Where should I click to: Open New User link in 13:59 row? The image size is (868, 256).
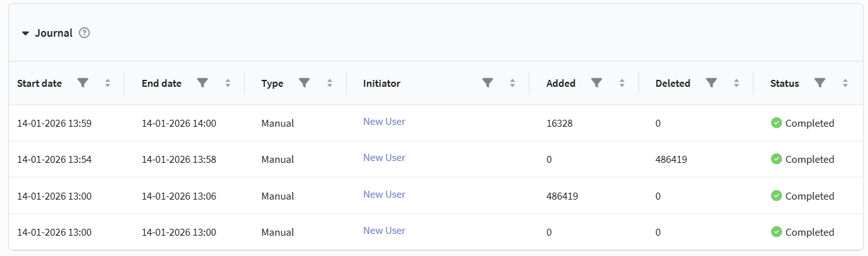[x=384, y=122]
